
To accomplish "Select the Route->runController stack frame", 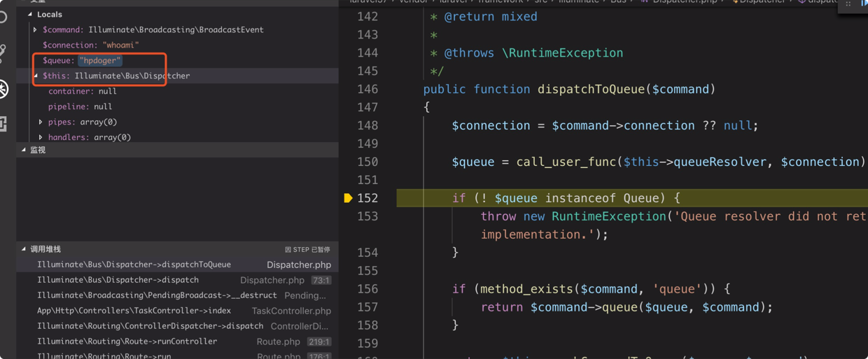I will coord(127,342).
